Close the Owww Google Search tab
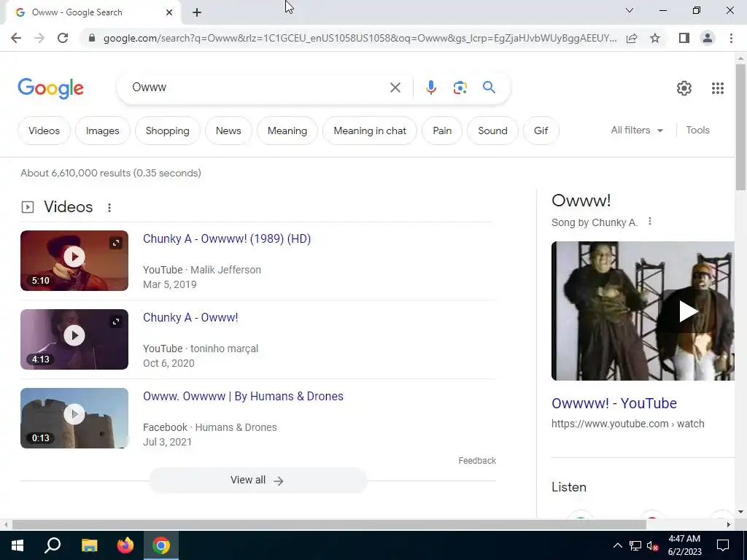This screenshot has height=560, width=747. tap(169, 12)
